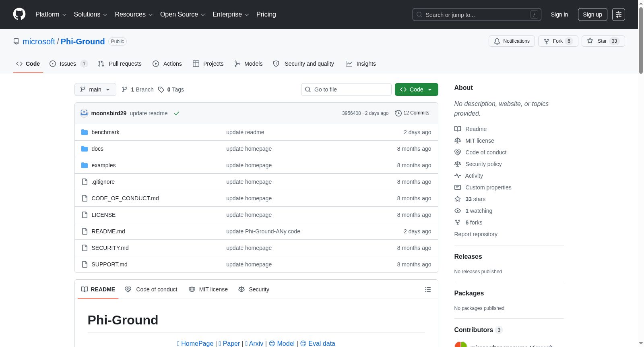Open the green Code dropdown button
Screen dimensions: 644x347
tap(417, 89)
